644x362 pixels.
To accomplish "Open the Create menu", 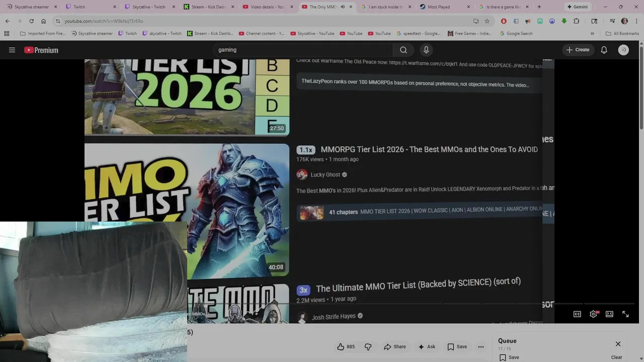I will coord(578,50).
